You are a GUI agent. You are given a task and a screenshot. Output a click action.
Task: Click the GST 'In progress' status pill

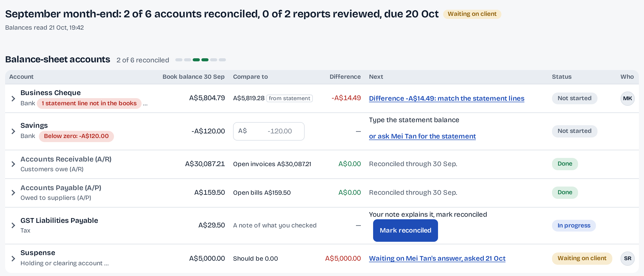click(574, 226)
